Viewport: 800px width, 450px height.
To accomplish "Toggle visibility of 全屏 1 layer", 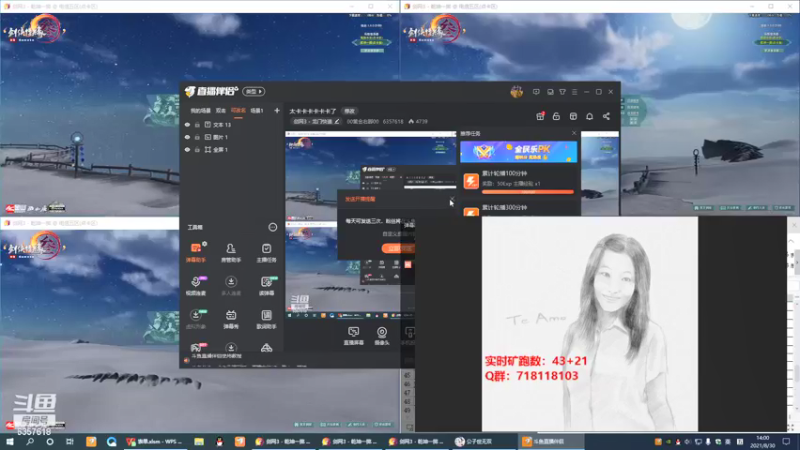I will (x=187, y=149).
